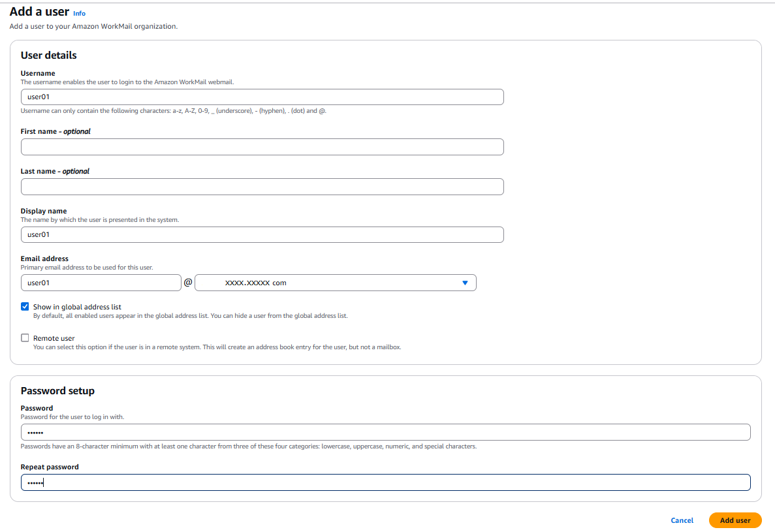The image size is (775, 532).
Task: Uncheck Show in global address list
Action: pyautogui.click(x=25, y=306)
